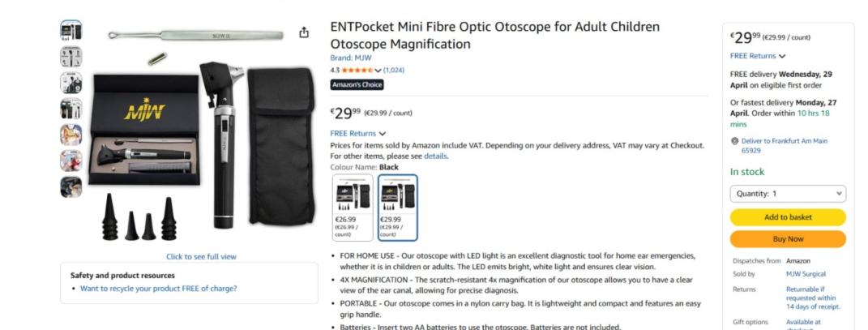Click the Amazon's Choice badge

tap(357, 84)
